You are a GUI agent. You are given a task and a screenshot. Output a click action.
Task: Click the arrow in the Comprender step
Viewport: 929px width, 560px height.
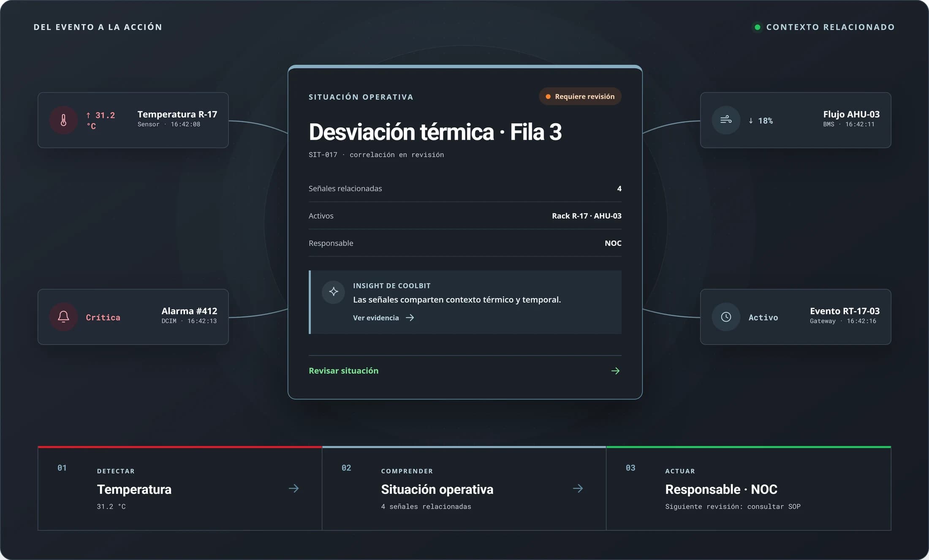pyautogui.click(x=578, y=489)
